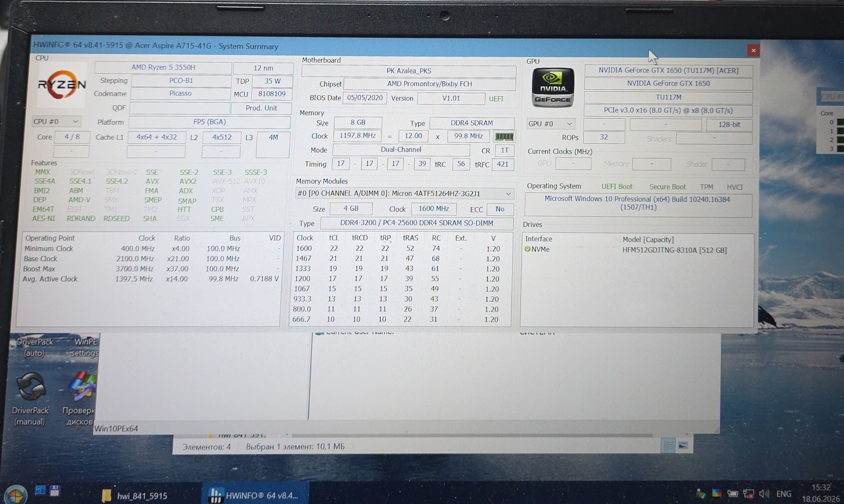Screen dimensions: 844x504
Task: Click the disconnected network tray icon
Action: pyautogui.click(x=748, y=494)
